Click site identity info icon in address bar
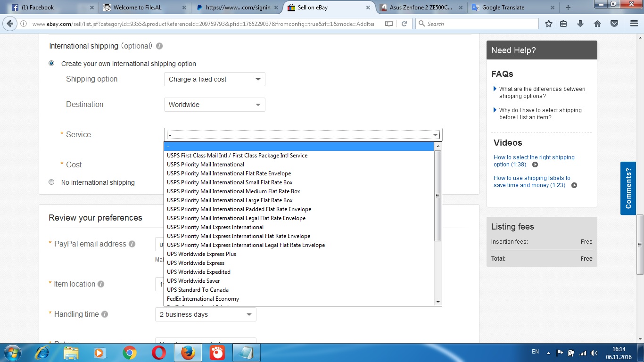The height and width of the screenshot is (362, 644). [24, 24]
